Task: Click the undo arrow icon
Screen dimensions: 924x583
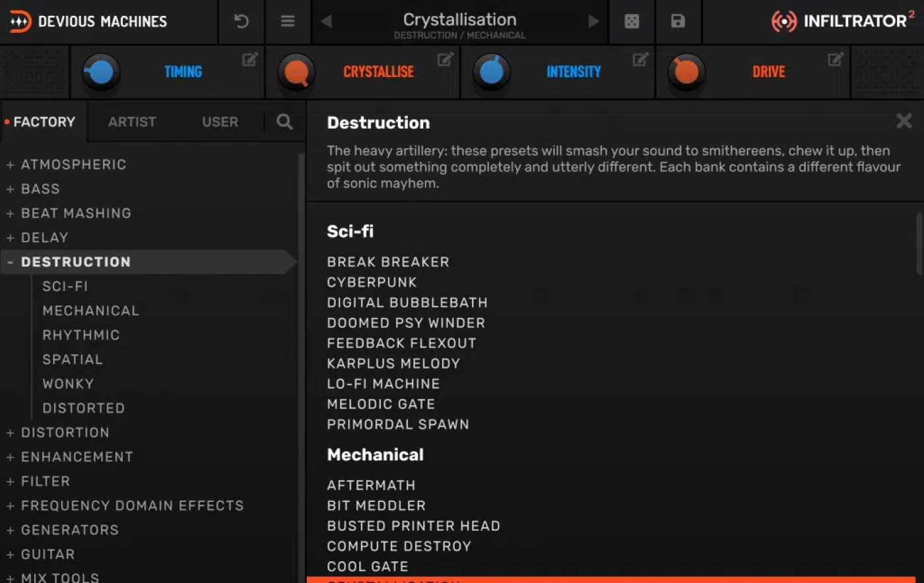Action: [x=242, y=21]
